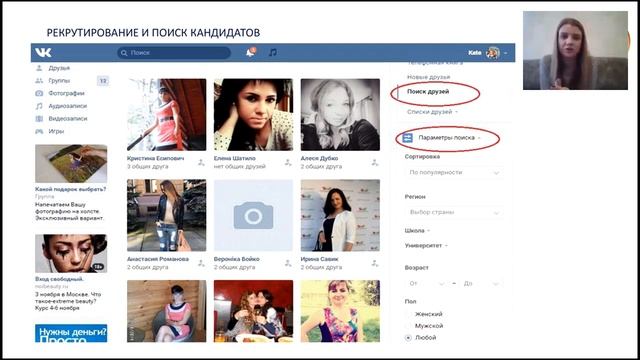Open Фотографии in left menu

(x=66, y=93)
